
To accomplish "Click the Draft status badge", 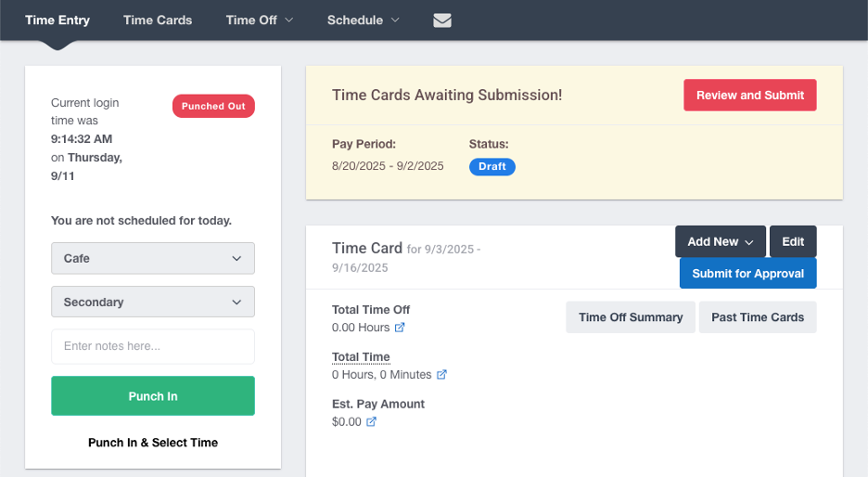I will click(x=491, y=167).
